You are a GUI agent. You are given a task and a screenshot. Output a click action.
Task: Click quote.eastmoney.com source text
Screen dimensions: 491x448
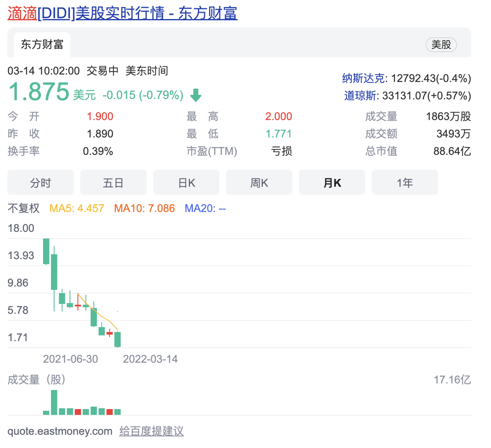[x=60, y=431]
